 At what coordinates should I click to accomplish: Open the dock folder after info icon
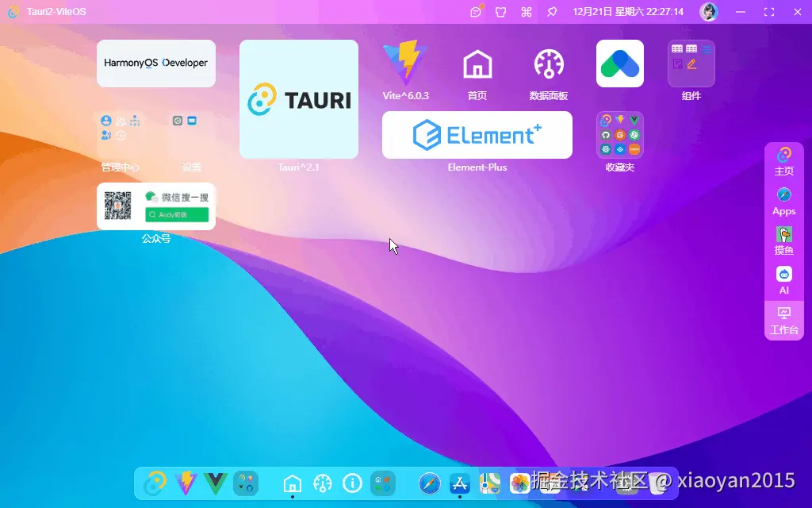coord(383,483)
